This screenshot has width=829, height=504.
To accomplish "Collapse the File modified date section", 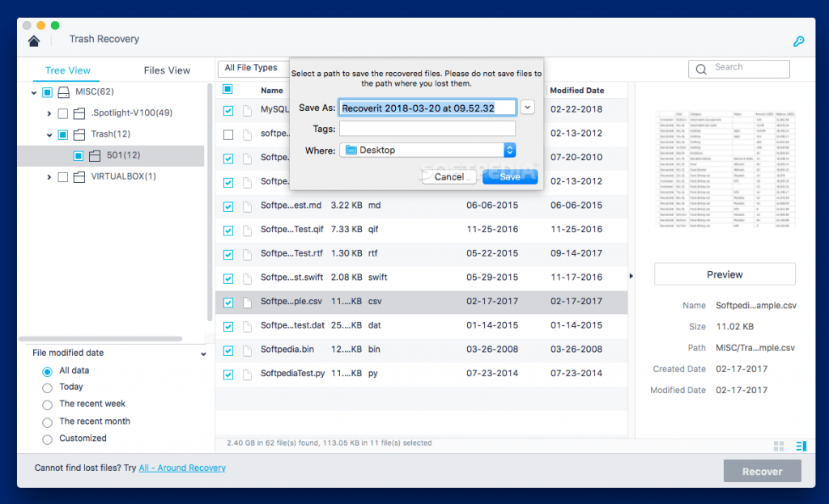I will pyautogui.click(x=203, y=354).
